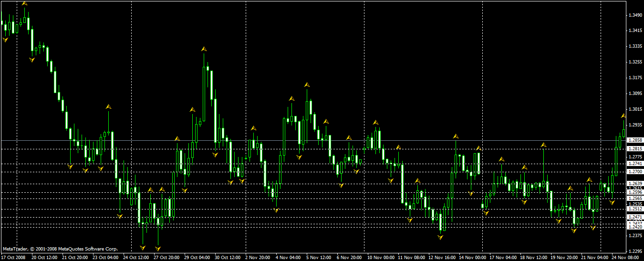
Task: Select the 20 Oct 12:00 time label
Action: (44, 258)
